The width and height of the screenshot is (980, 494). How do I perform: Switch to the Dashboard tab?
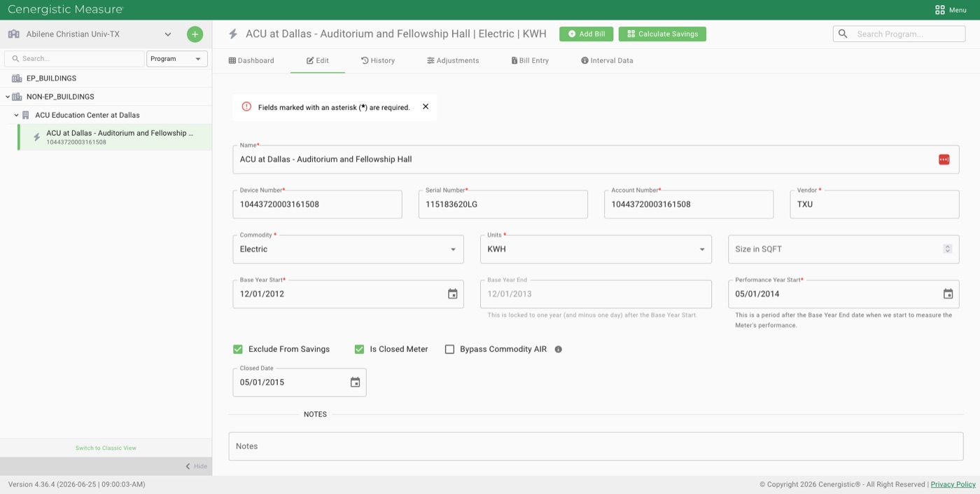point(251,60)
